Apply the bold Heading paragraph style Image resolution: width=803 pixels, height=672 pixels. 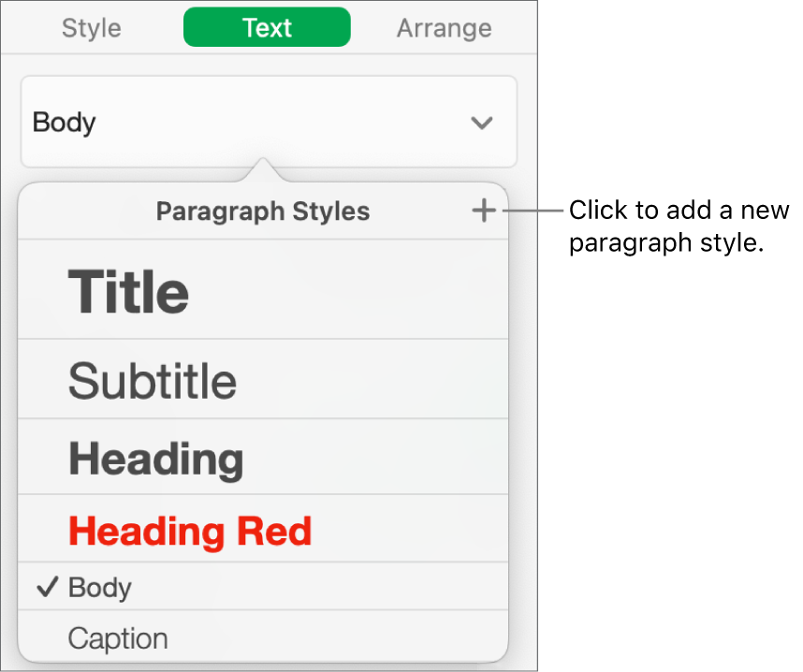tap(156, 459)
